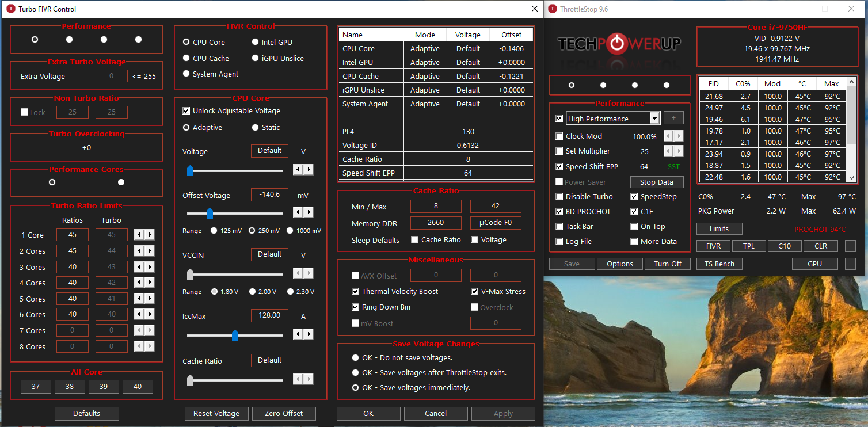
Task: Click the Zero Offset button
Action: pyautogui.click(x=284, y=413)
